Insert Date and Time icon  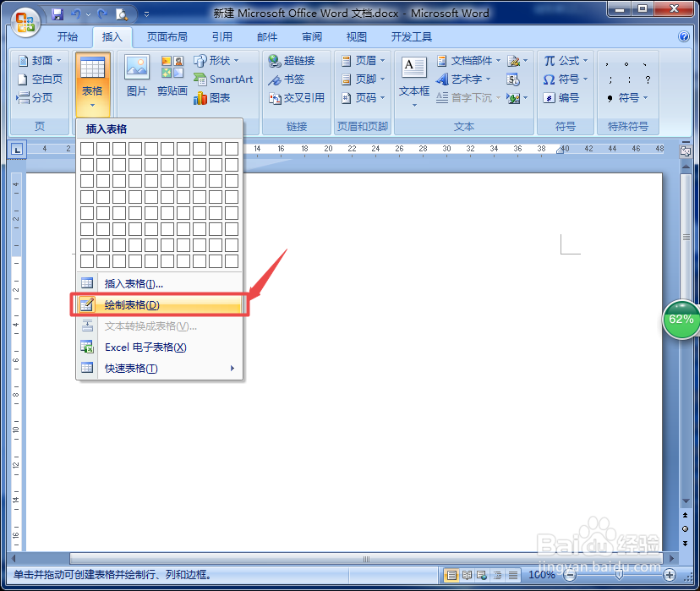coord(513,79)
